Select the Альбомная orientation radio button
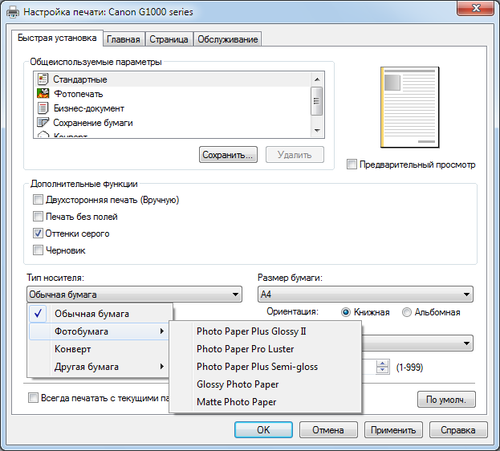This screenshot has width=500, height=451. click(x=407, y=312)
